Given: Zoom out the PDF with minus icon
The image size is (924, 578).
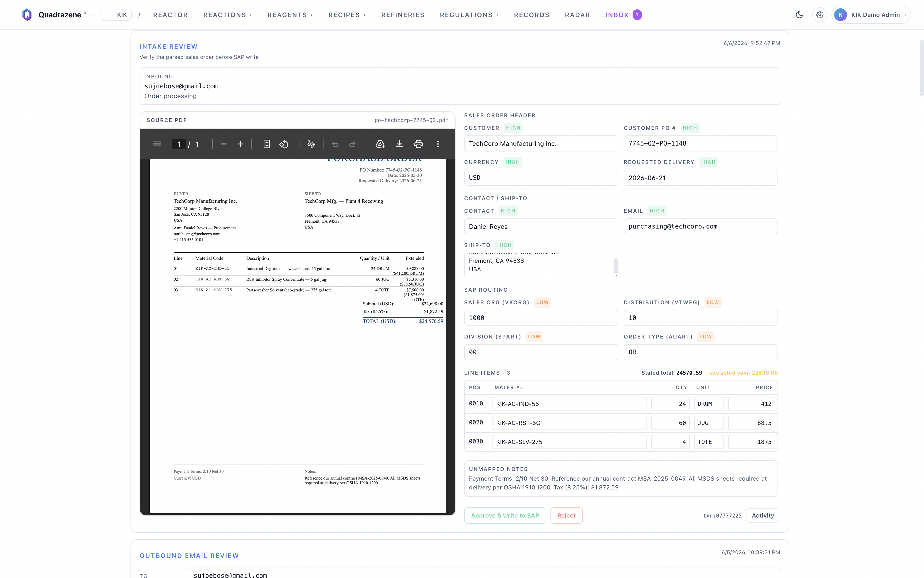Looking at the screenshot, I should pyautogui.click(x=223, y=144).
